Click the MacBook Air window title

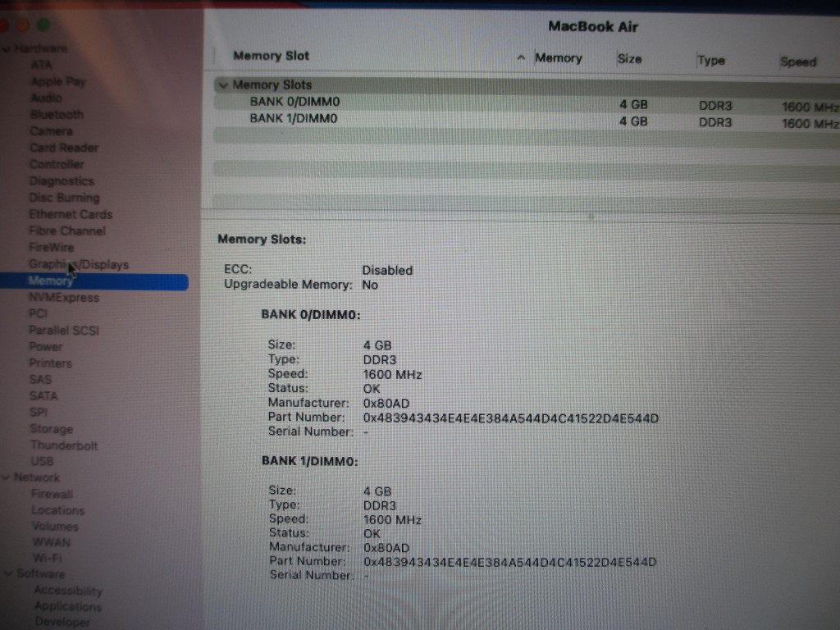click(593, 27)
